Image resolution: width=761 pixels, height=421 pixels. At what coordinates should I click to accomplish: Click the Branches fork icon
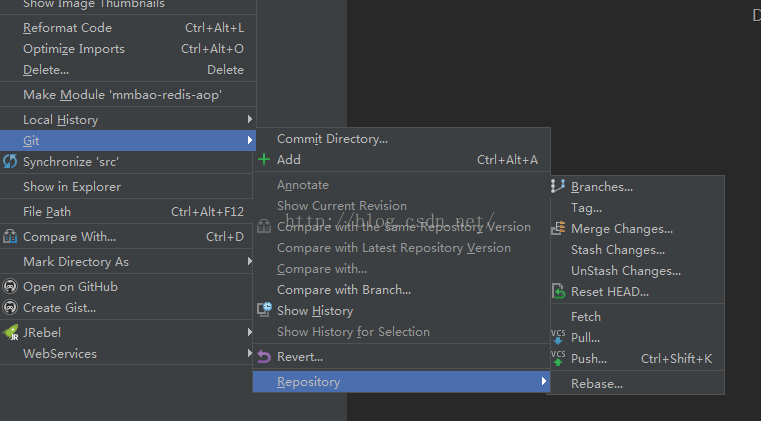coord(558,187)
